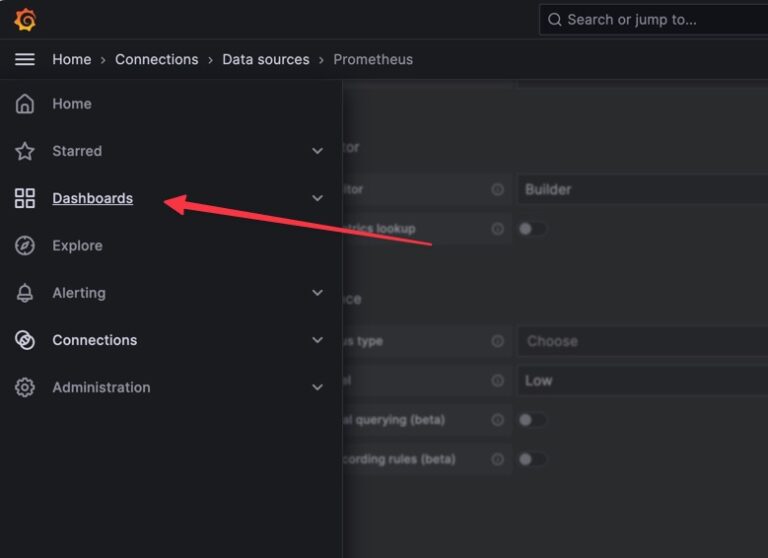
Task: Click the Explore compass icon
Action: pyautogui.click(x=25, y=246)
